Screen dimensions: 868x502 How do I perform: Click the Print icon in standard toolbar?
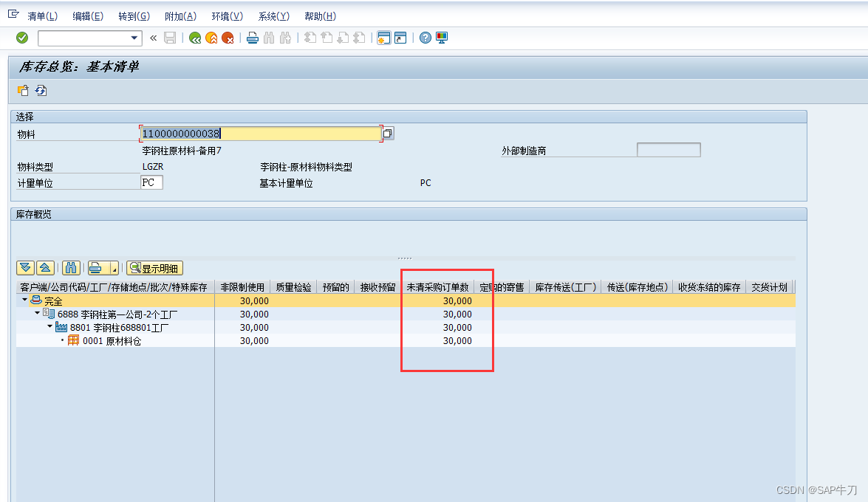pos(253,38)
